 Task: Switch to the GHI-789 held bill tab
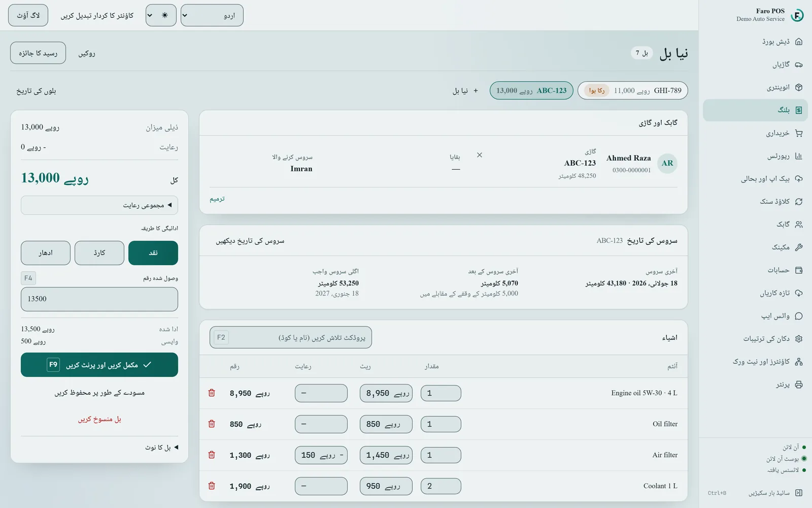click(633, 90)
